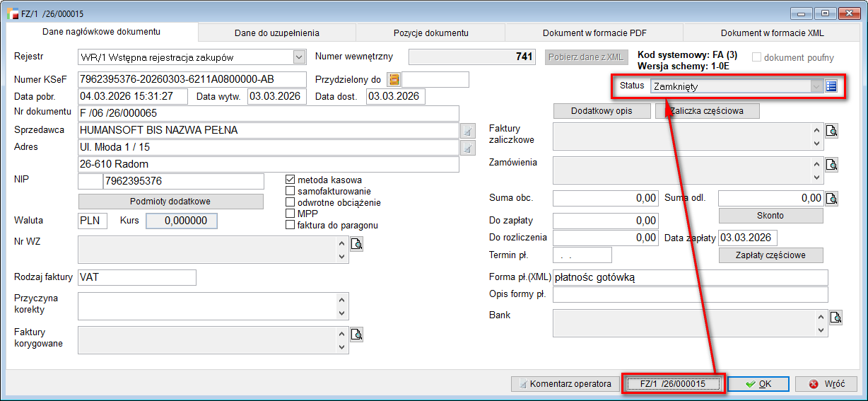Image resolution: width=868 pixels, height=401 pixels.
Task: Open Faktury korygowane lookup icon
Action: pyautogui.click(x=357, y=335)
